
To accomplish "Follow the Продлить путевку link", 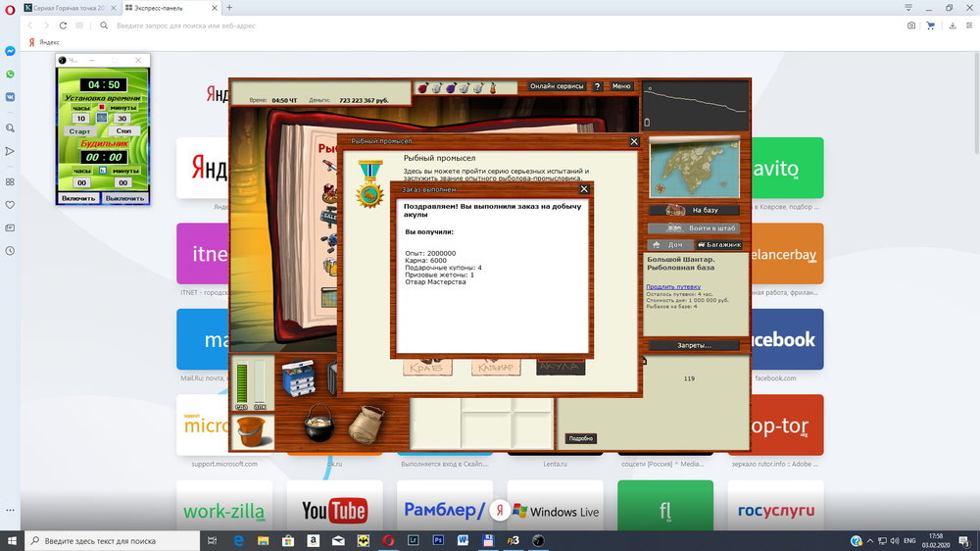I will click(x=673, y=286).
